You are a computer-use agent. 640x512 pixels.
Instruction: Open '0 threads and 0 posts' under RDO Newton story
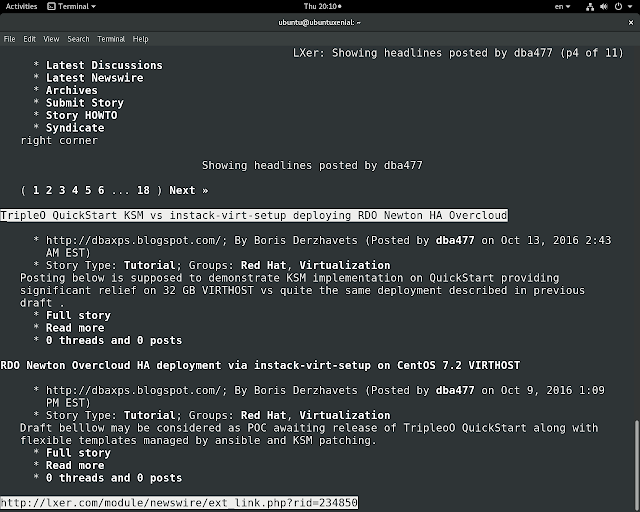point(114,478)
